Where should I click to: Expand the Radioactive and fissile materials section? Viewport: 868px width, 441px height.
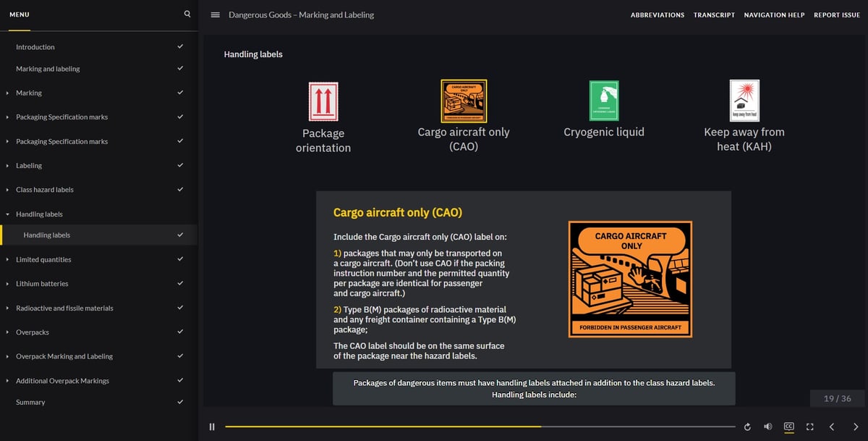[7, 307]
